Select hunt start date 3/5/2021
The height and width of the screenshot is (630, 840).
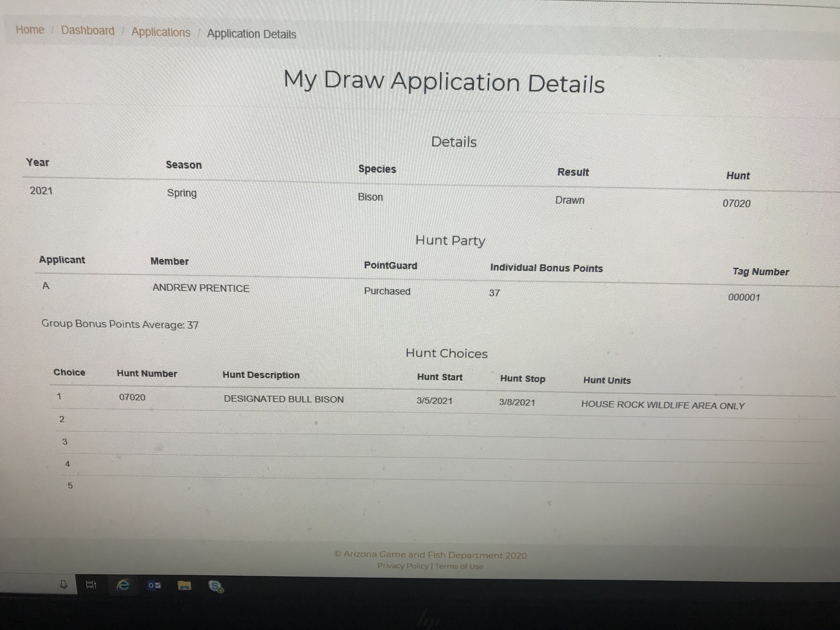coord(434,401)
